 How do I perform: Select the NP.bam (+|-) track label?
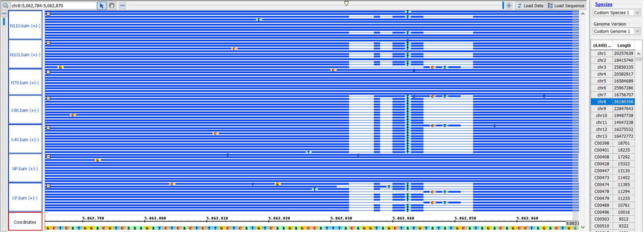coord(25,168)
